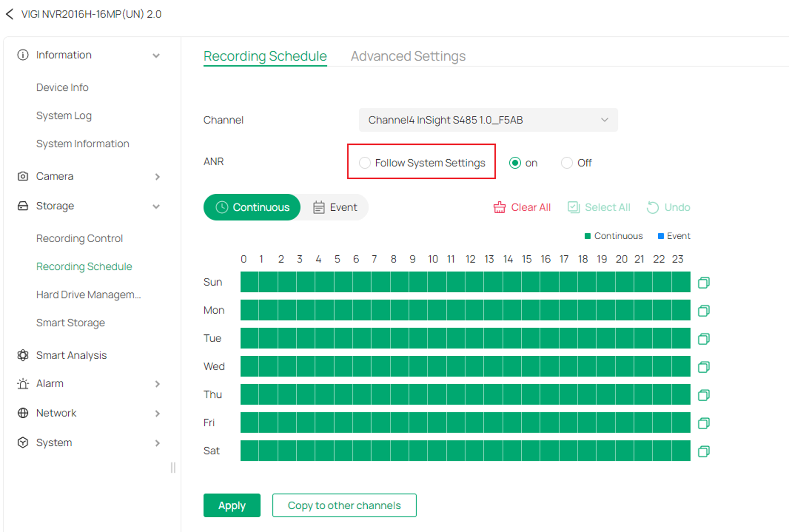The image size is (789, 532).
Task: Open Recording Control in sidebar
Action: [80, 238]
